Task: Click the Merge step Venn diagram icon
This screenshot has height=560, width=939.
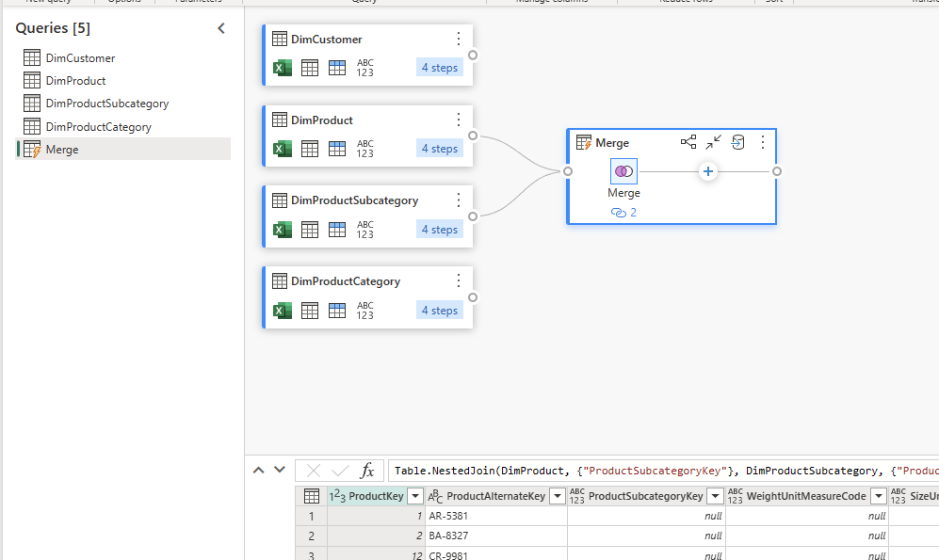Action: (623, 171)
